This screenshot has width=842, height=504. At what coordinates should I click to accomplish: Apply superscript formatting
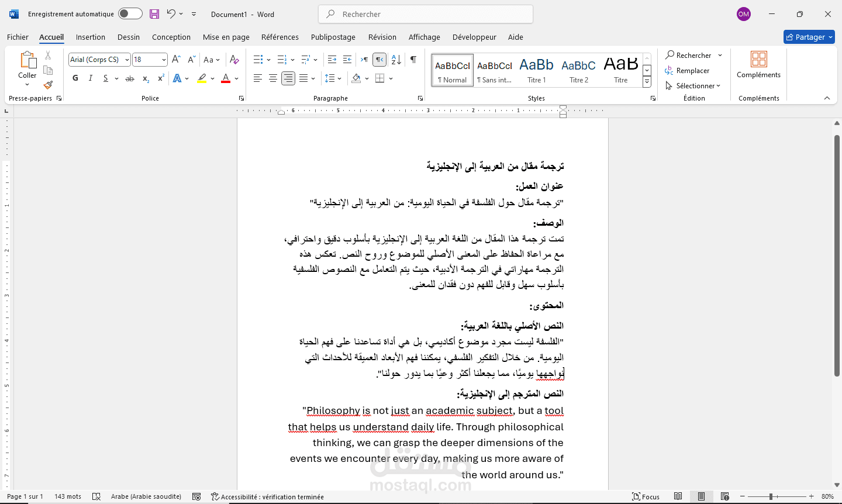[161, 78]
